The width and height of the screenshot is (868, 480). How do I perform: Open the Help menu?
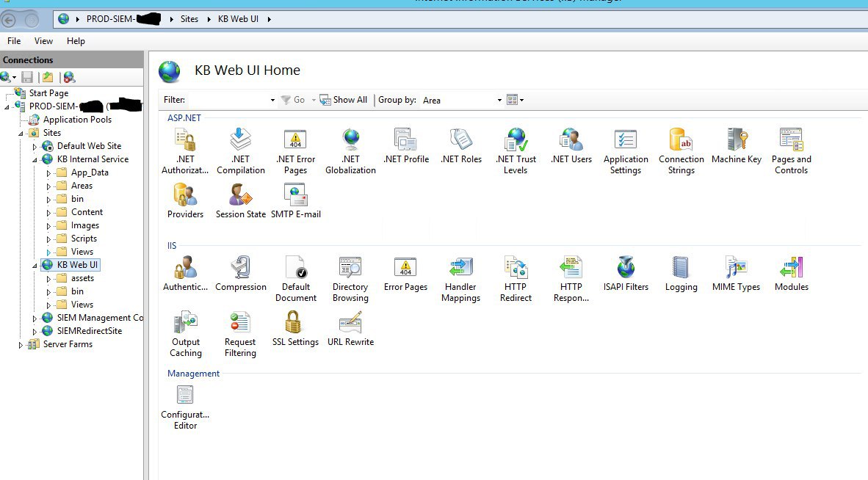click(x=76, y=41)
